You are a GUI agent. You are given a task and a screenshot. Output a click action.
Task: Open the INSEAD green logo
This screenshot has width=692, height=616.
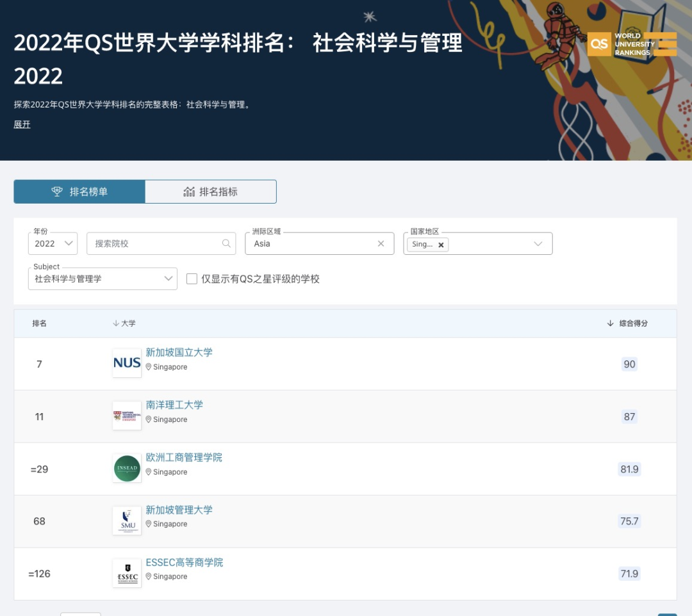[x=127, y=468]
